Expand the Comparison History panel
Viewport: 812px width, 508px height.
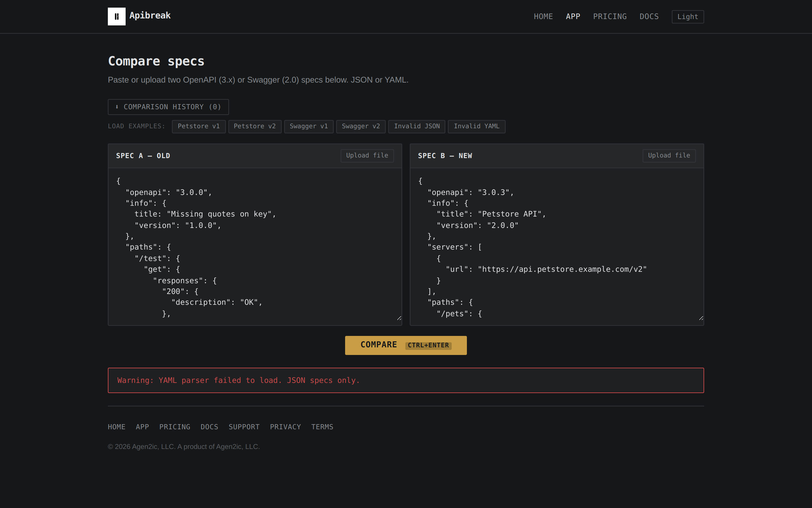coord(168,107)
